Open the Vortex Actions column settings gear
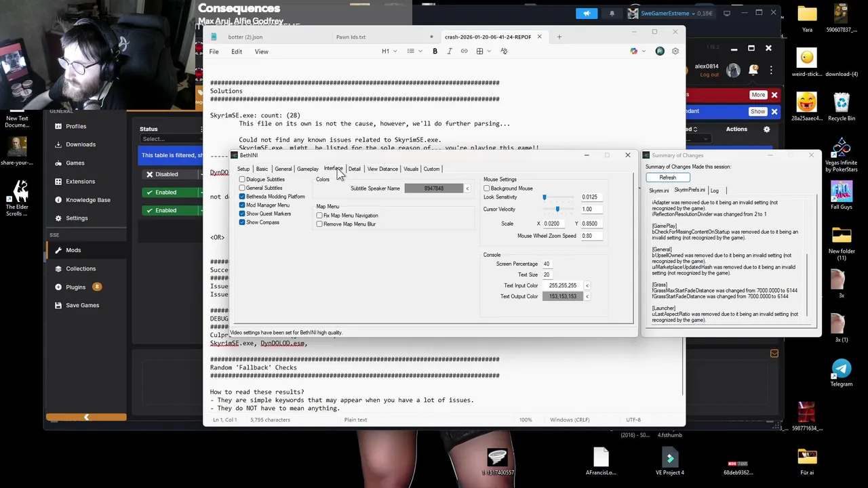The height and width of the screenshot is (488, 868). coord(767,129)
